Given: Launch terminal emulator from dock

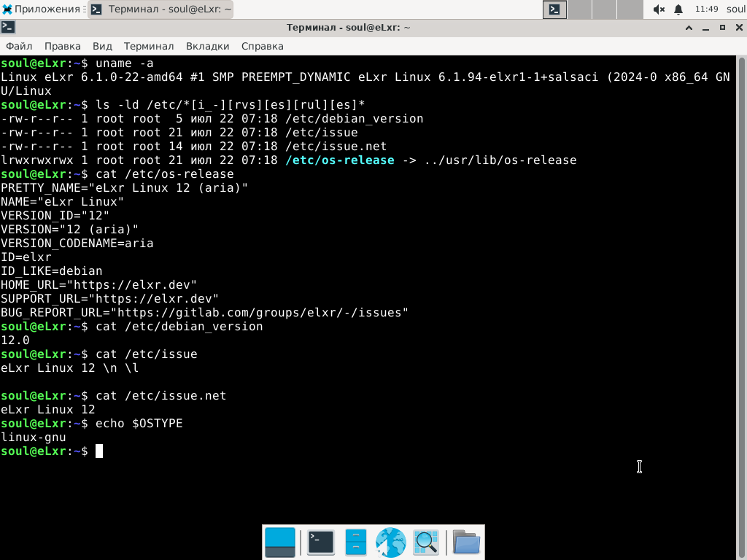Looking at the screenshot, I should 321,542.
